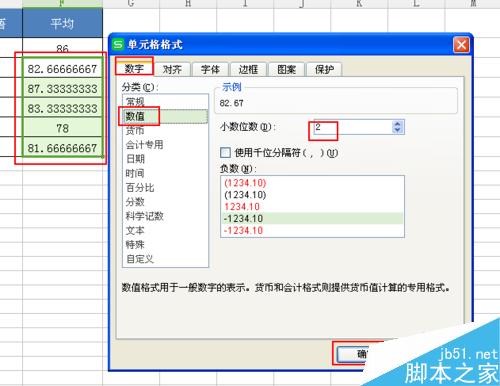The width and height of the screenshot is (500, 386).
Task: Select cell with 81.66666667
Action: point(62,148)
